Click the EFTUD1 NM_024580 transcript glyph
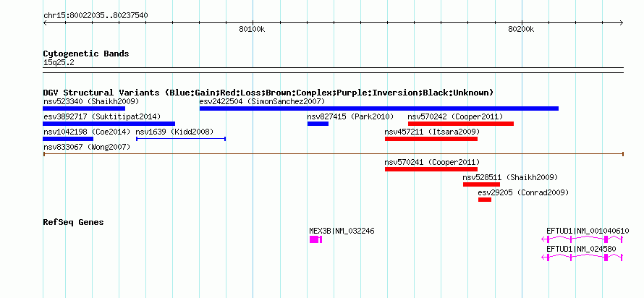 click(x=582, y=257)
